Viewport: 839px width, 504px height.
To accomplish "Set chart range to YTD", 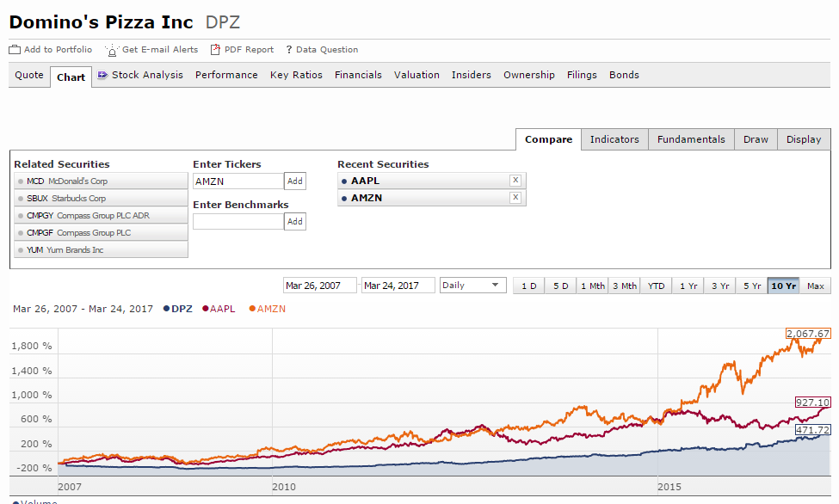I will click(x=656, y=286).
